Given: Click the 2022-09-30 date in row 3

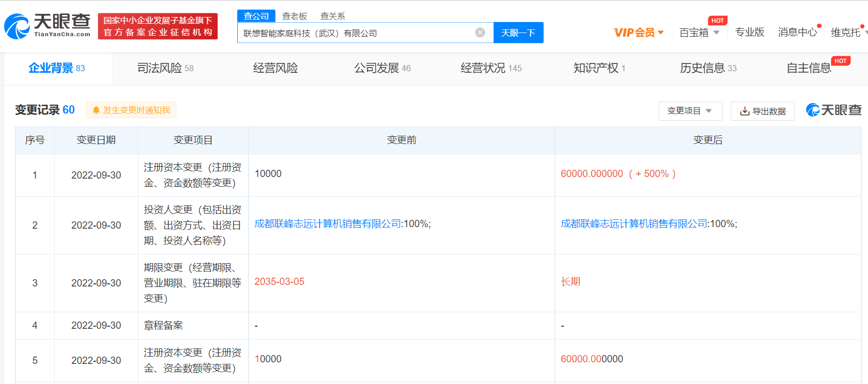Looking at the screenshot, I should tap(96, 283).
